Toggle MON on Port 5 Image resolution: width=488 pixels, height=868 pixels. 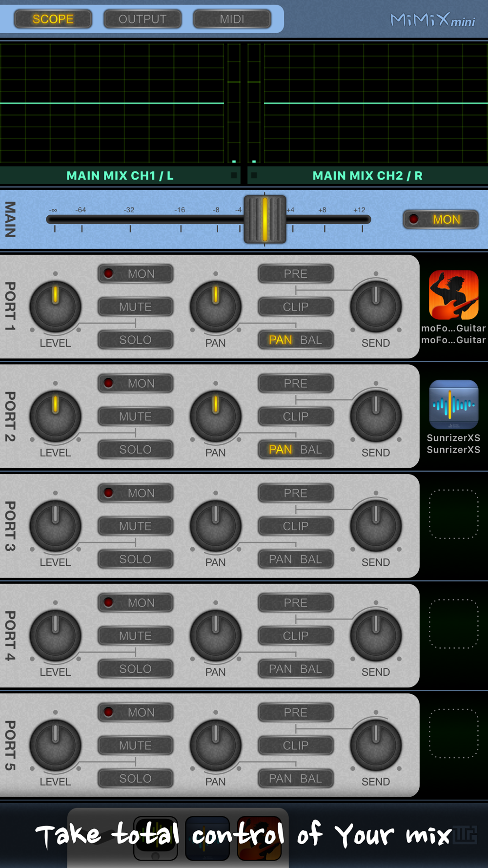[136, 713]
